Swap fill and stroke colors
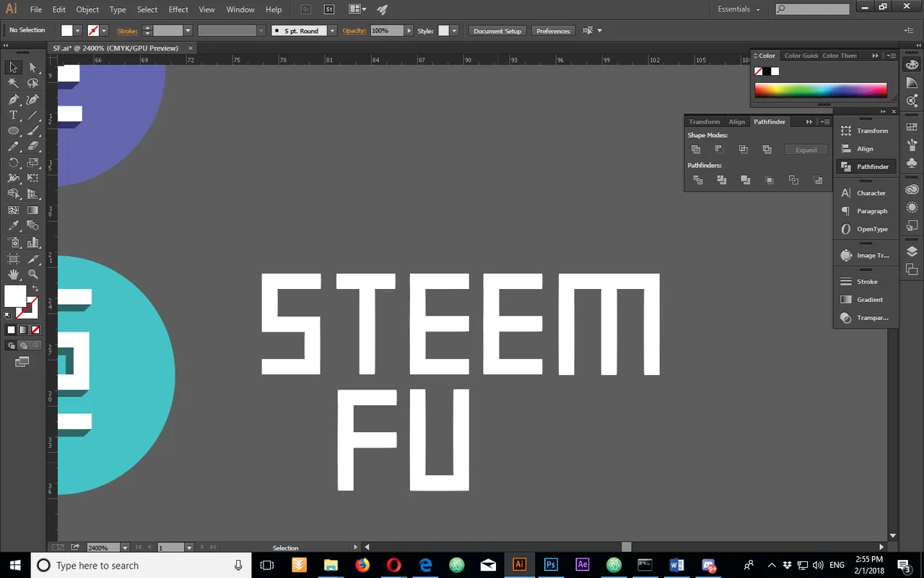 tap(35, 288)
